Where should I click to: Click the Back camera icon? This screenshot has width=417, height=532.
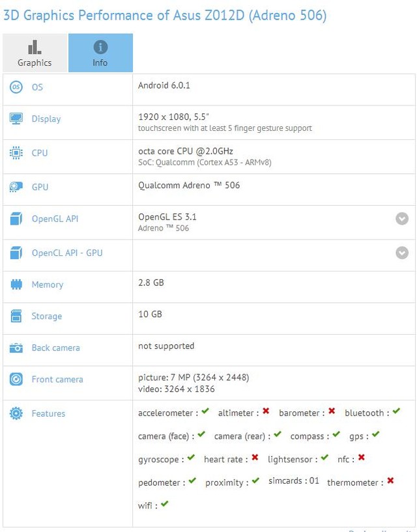[16, 348]
